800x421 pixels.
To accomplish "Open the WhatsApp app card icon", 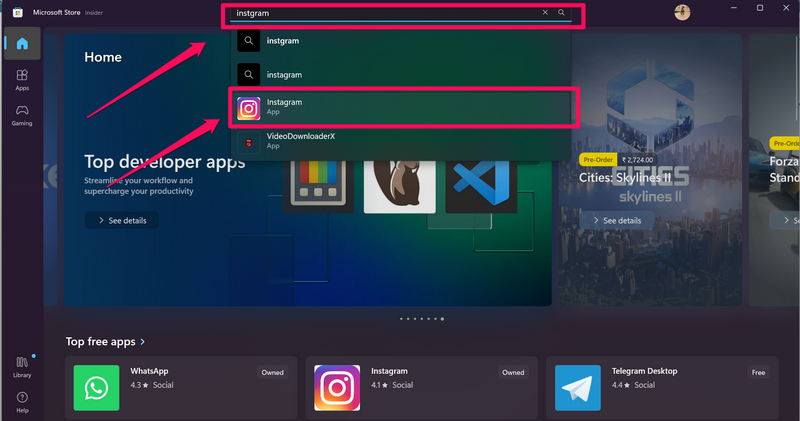I will (96, 388).
